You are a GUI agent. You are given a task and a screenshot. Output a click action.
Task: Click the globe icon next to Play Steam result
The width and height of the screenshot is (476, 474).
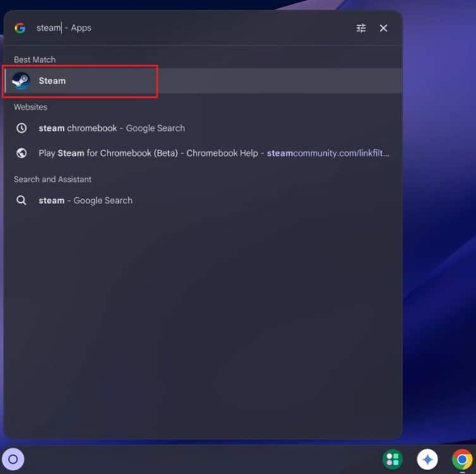(21, 153)
